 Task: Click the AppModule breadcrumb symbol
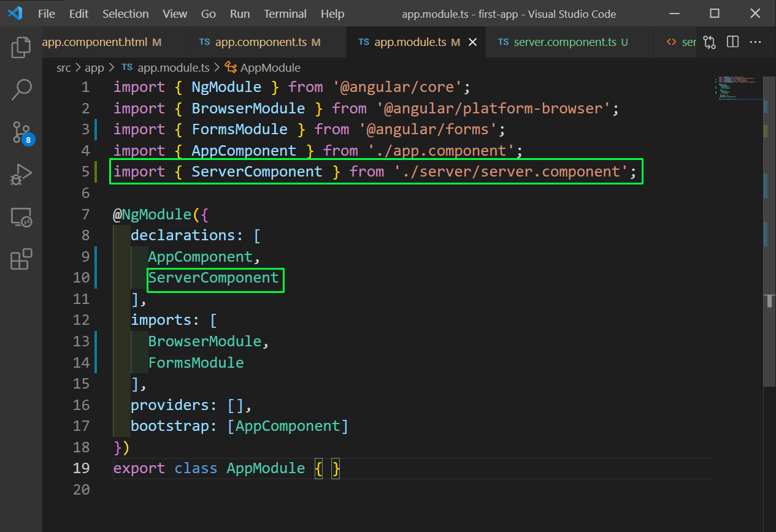point(263,67)
